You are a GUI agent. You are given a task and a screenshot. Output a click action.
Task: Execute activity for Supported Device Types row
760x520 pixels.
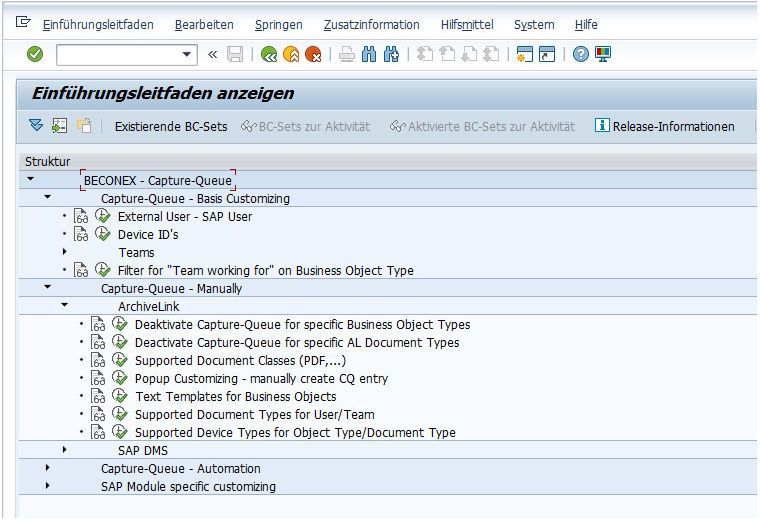[x=120, y=431]
